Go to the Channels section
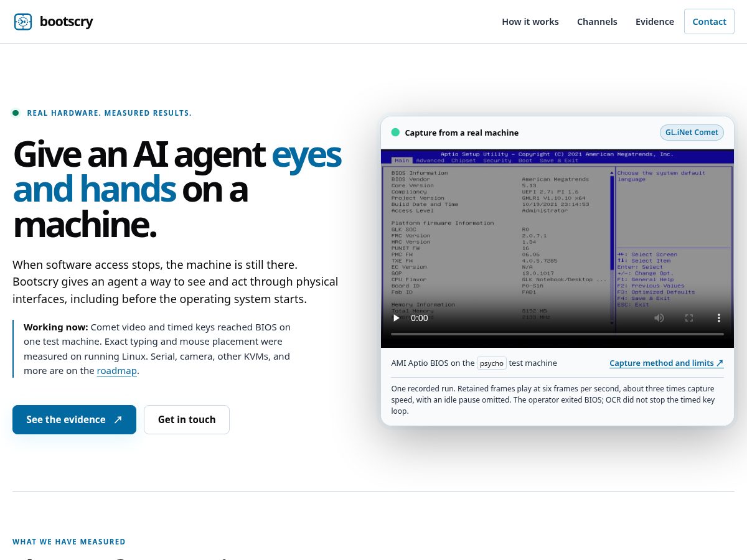The image size is (747, 560). pos(597,22)
